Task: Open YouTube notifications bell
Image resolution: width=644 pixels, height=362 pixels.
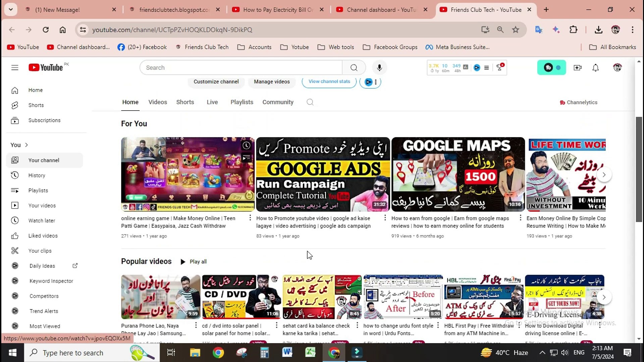Action: click(x=595, y=67)
